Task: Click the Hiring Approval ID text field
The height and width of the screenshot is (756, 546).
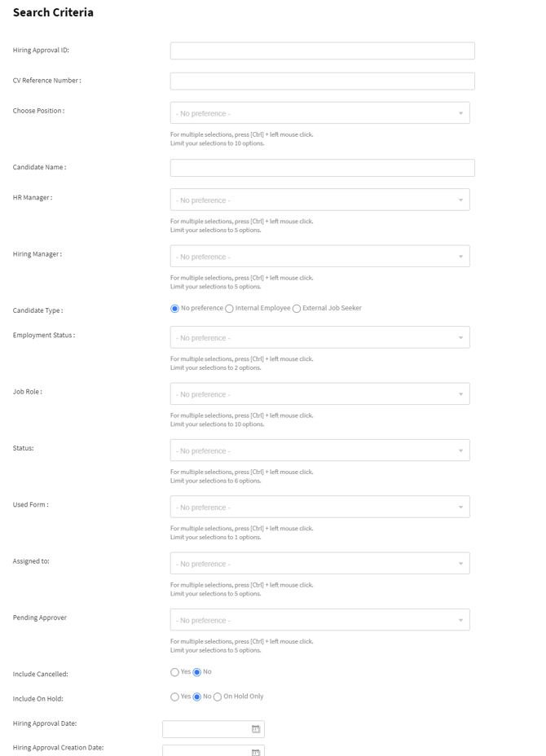Action: [322, 51]
